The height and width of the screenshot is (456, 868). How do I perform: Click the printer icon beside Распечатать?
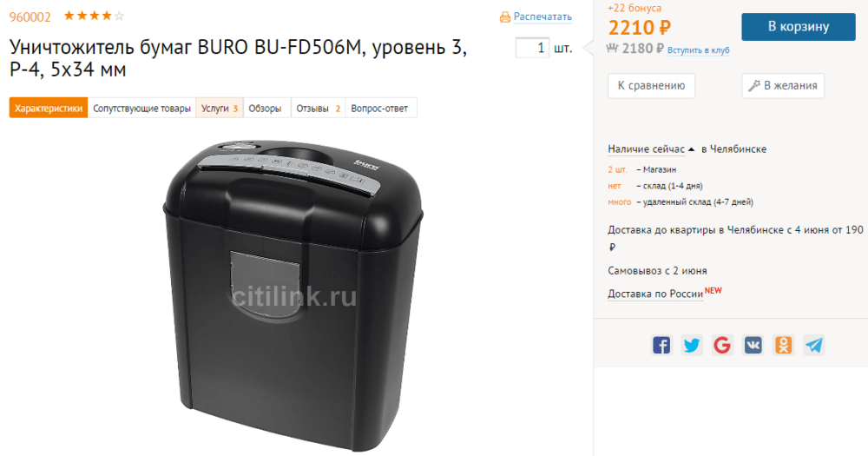click(505, 17)
